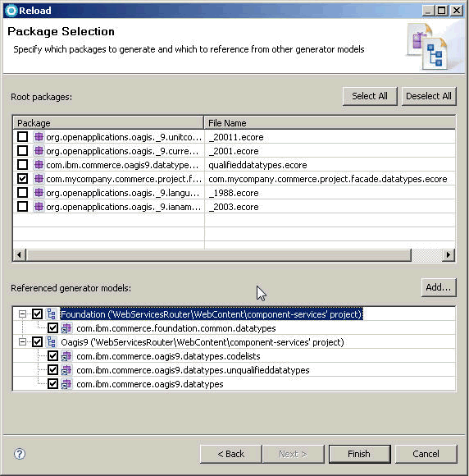Select org.openapplications.oagis._9.unitco package name

point(124,137)
